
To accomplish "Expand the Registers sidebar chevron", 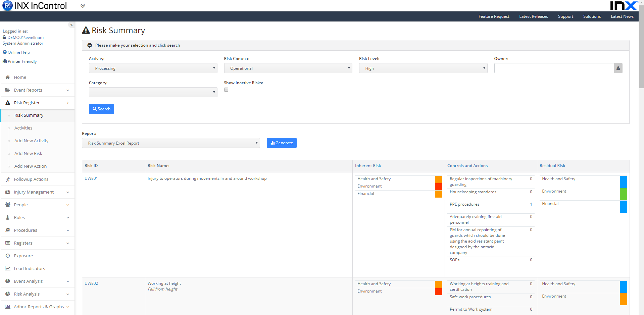I will click(68, 243).
